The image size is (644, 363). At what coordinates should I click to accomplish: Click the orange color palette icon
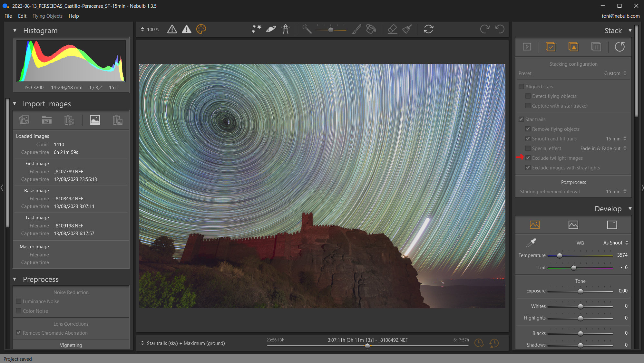(201, 29)
